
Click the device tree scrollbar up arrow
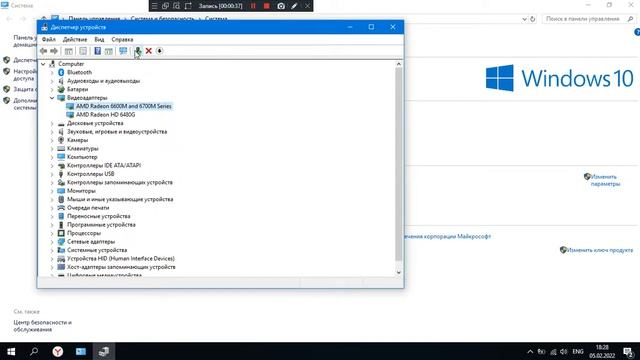399,64
